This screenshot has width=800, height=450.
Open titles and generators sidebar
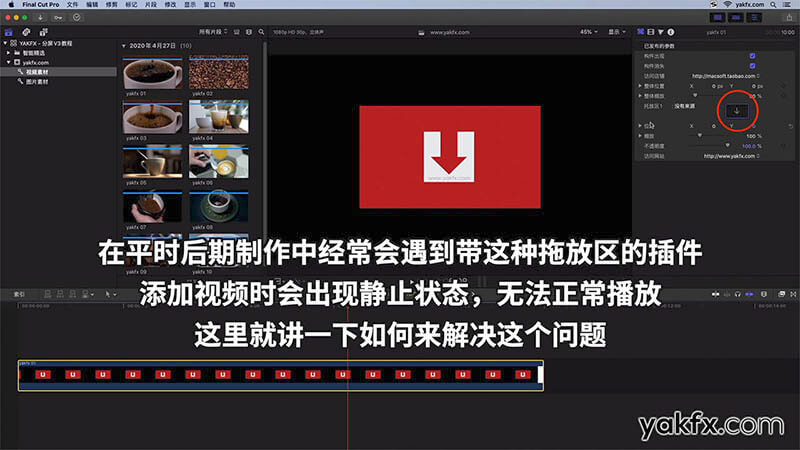[x=43, y=32]
